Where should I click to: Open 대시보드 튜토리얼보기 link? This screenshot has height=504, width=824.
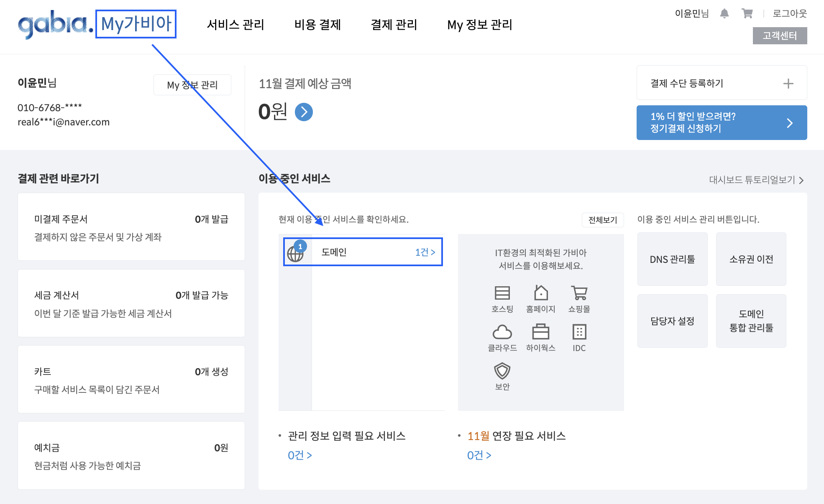(x=756, y=180)
